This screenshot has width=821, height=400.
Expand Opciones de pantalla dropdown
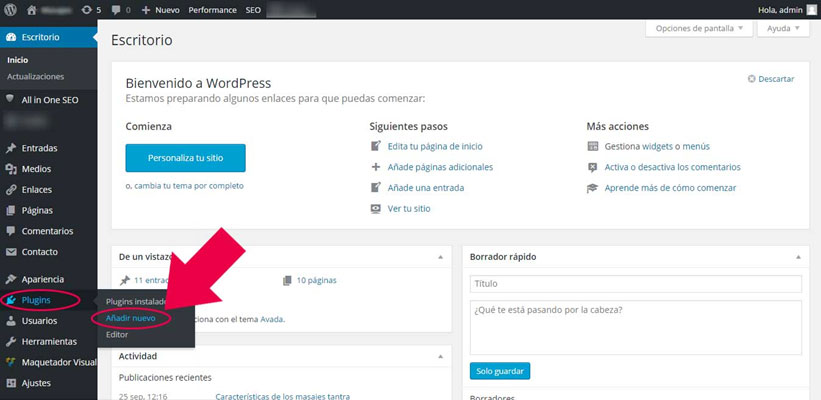[699, 28]
